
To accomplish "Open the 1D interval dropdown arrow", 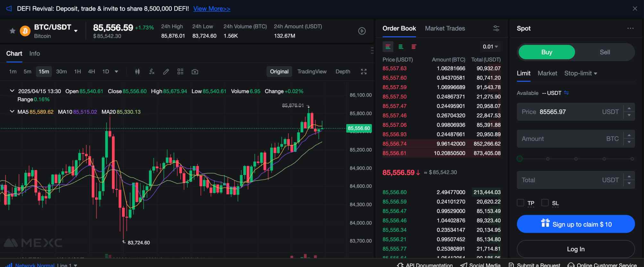I will point(116,71).
